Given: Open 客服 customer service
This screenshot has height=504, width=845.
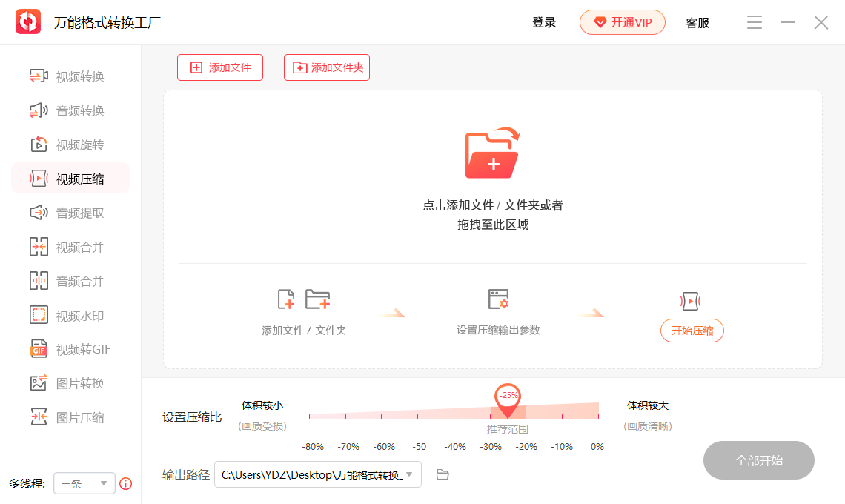Looking at the screenshot, I should (697, 22).
